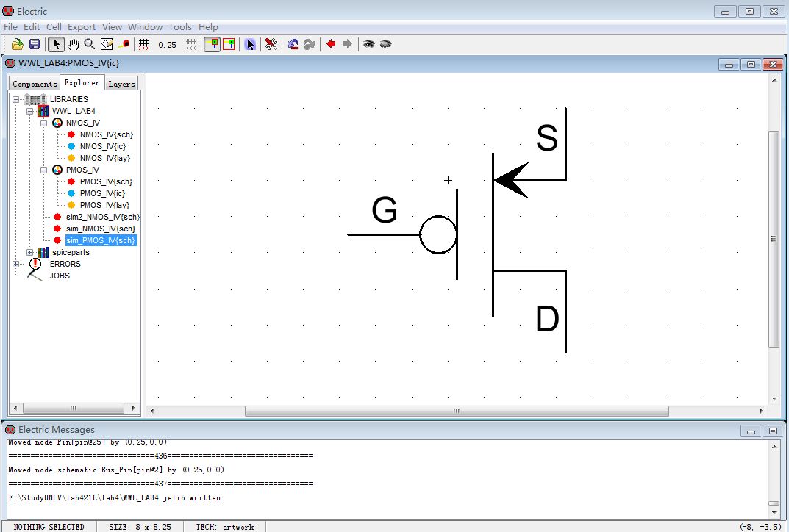Select the Measure tool icon

(x=124, y=44)
